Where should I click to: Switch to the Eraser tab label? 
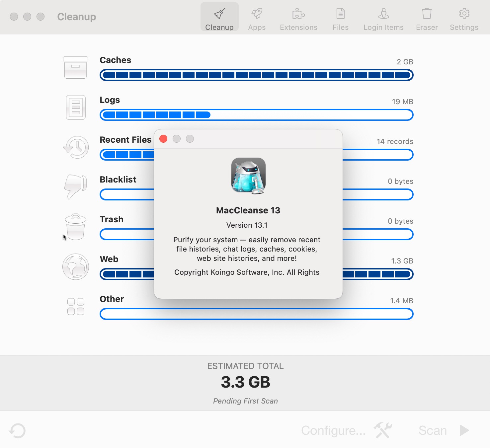coord(427,27)
